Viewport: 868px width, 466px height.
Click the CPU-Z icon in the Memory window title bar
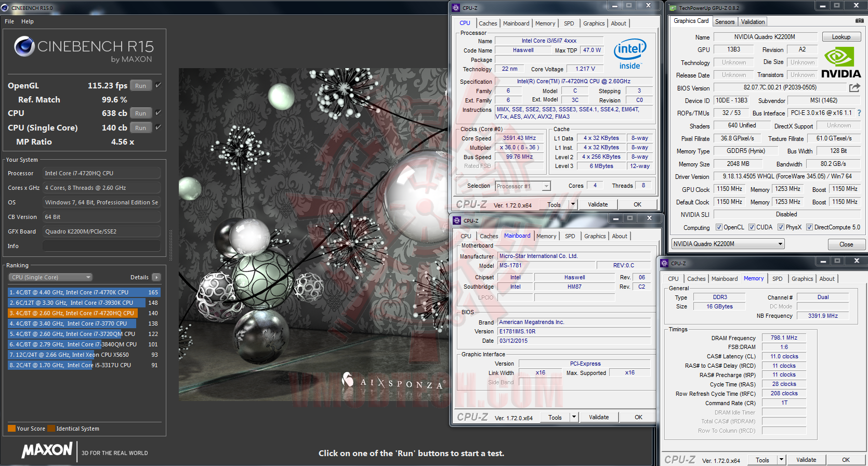pyautogui.click(x=664, y=263)
